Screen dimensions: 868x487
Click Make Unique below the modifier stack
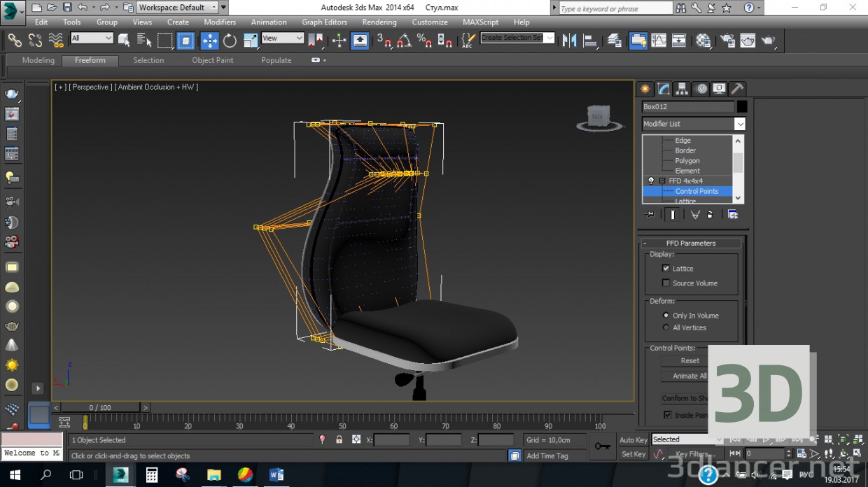694,215
